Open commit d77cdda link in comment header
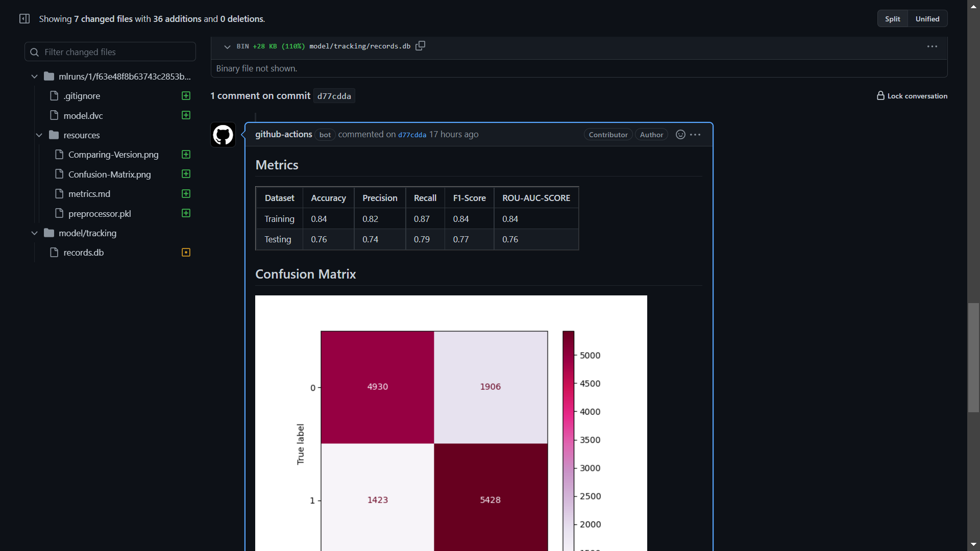 pyautogui.click(x=412, y=135)
